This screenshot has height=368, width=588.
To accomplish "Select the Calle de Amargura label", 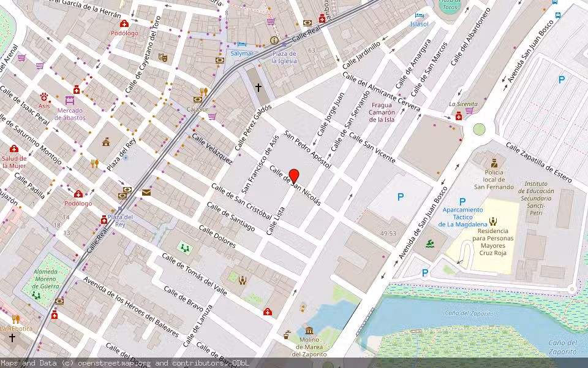I will click(x=413, y=63).
